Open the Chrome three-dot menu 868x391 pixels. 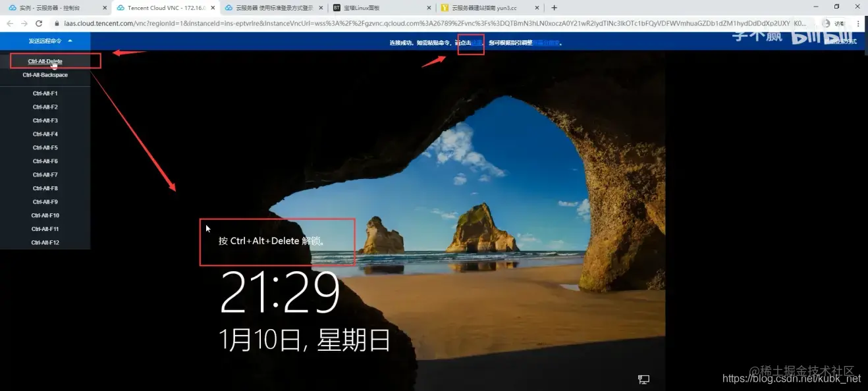point(859,22)
